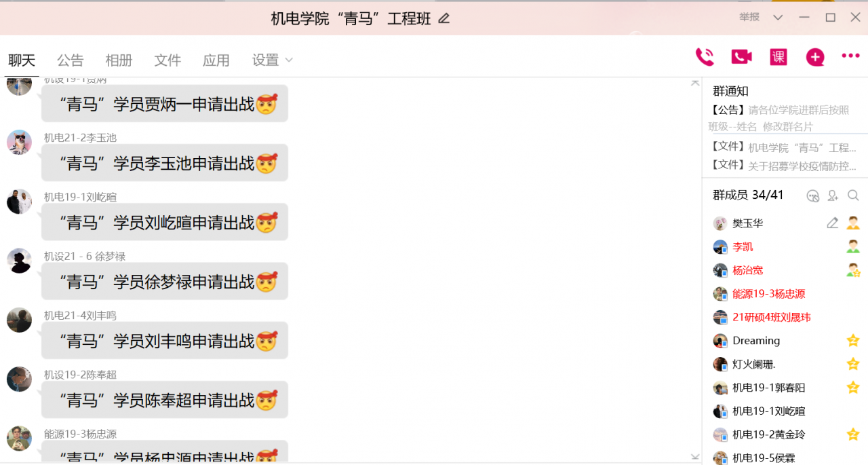Click the 举报 report button

click(749, 17)
